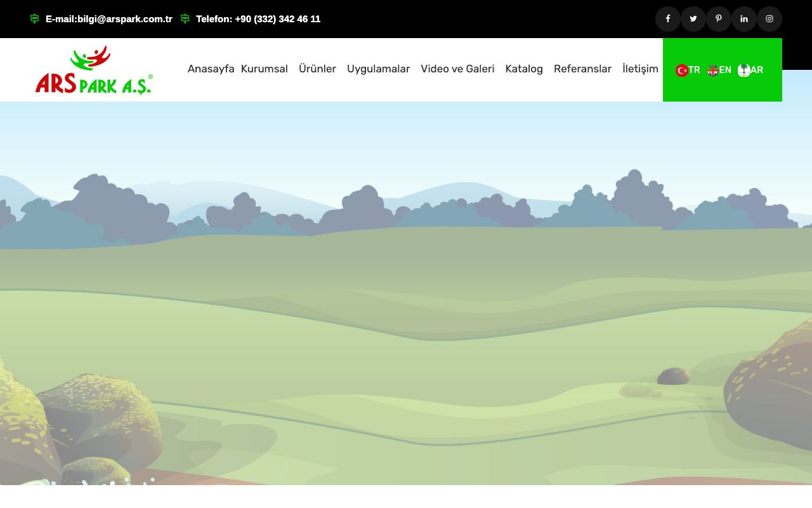Expand the Kurumsal menu

264,69
